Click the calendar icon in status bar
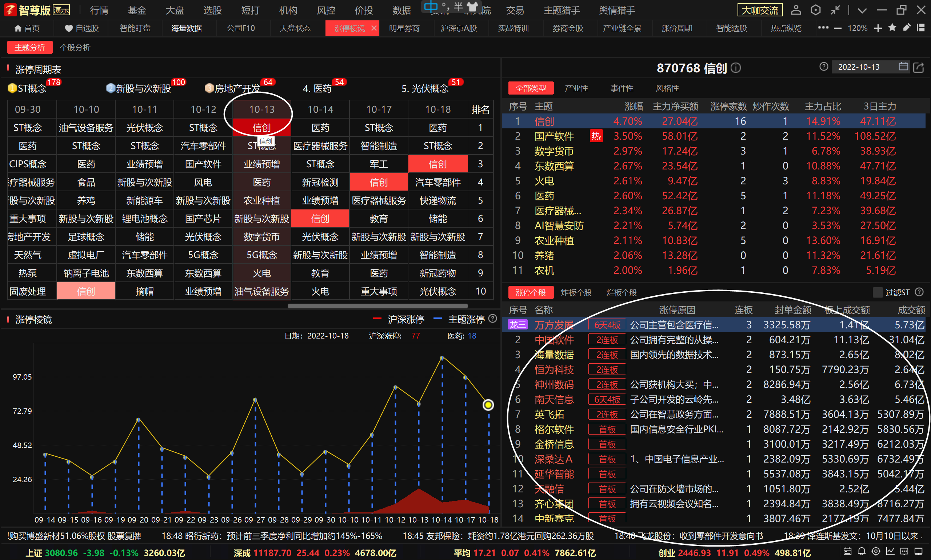The image size is (931, 560). click(847, 551)
